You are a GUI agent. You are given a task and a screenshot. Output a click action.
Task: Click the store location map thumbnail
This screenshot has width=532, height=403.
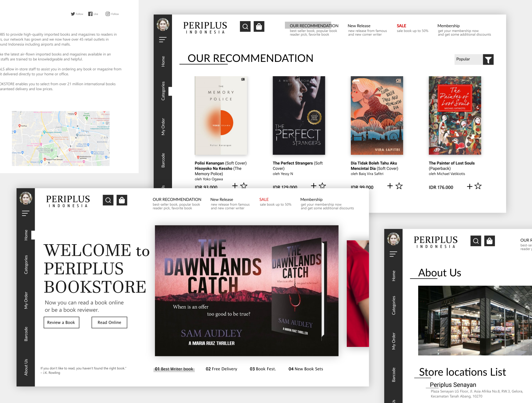point(61,138)
